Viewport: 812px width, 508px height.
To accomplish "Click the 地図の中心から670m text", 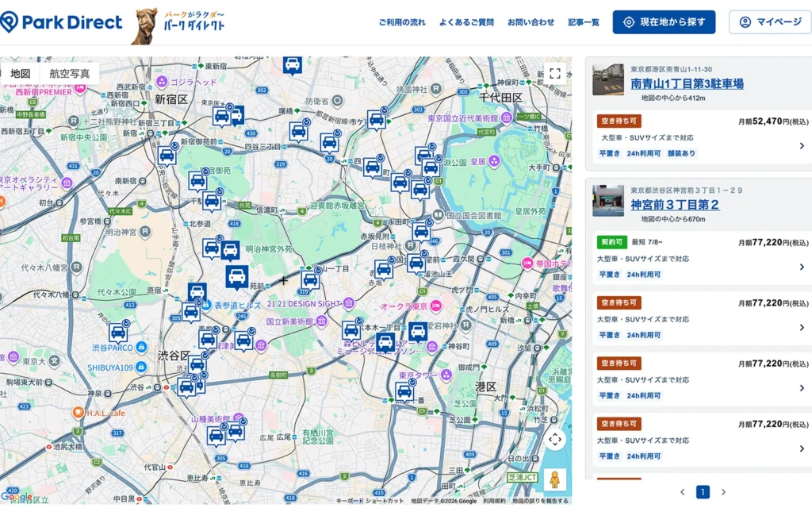I will 673,219.
